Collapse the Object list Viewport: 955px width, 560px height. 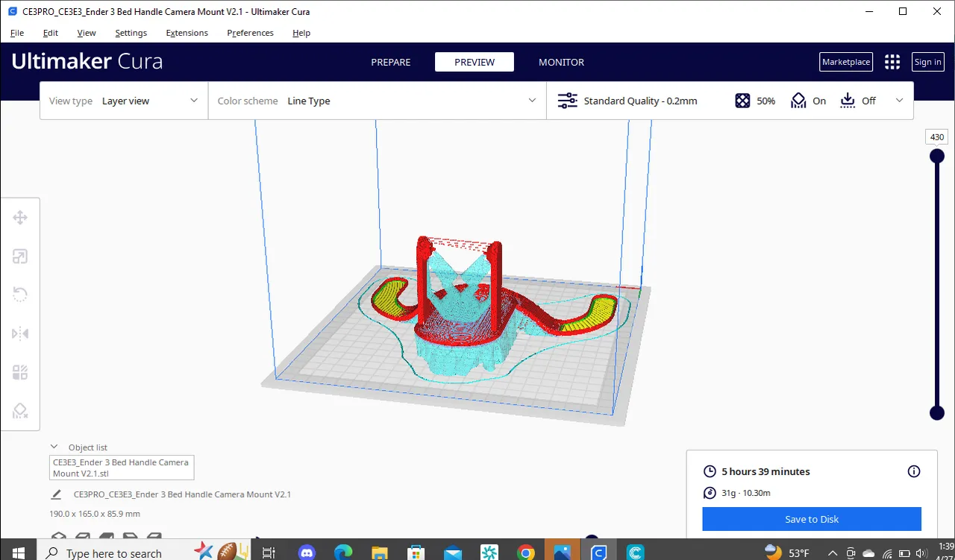point(54,447)
